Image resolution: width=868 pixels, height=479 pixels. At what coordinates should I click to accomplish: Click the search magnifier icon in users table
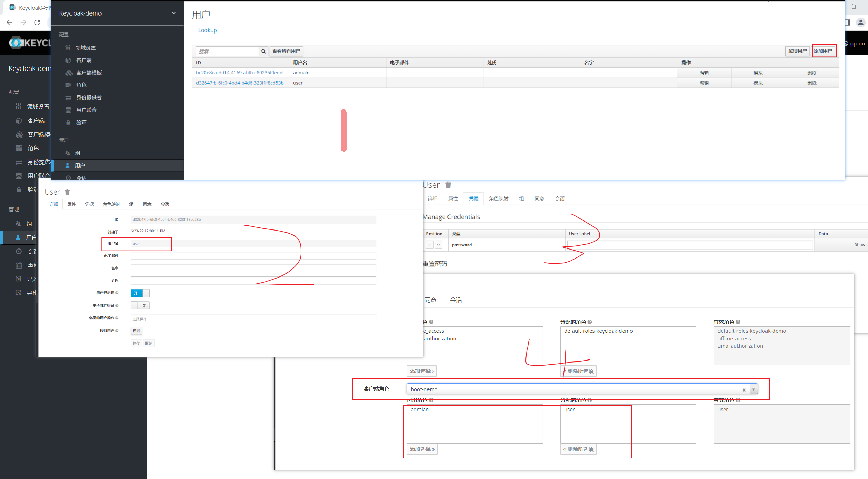point(263,51)
